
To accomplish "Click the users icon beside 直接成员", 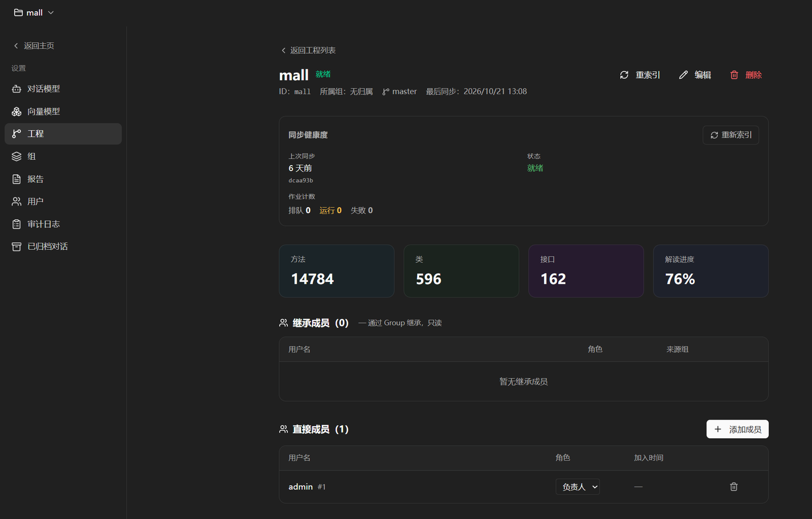I will (284, 429).
